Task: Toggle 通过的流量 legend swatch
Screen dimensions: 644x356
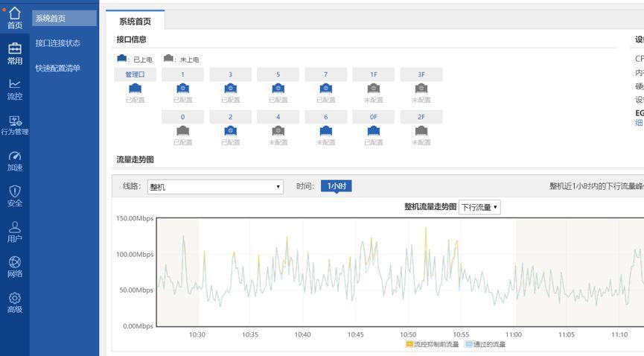Action: 468,344
